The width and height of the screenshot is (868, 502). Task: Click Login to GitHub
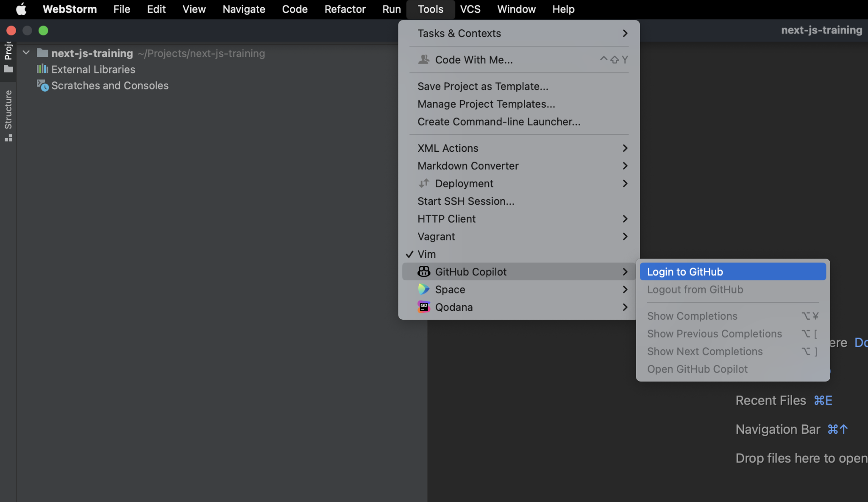[x=685, y=271]
